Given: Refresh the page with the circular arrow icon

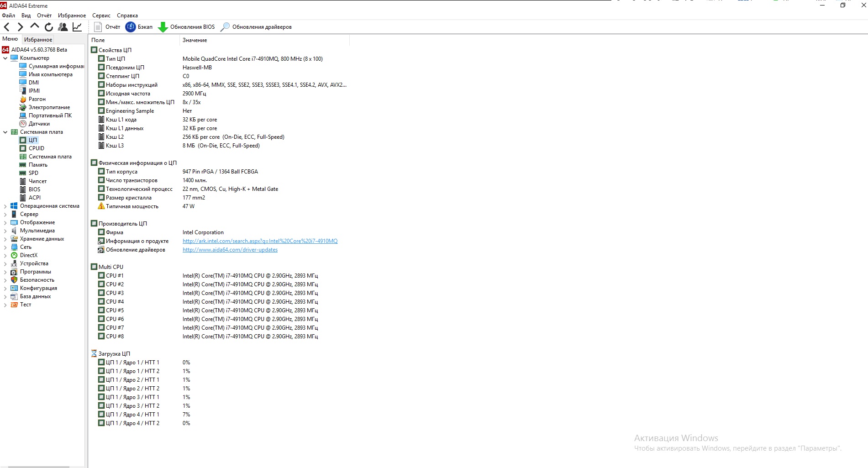Looking at the screenshot, I should click(x=49, y=27).
